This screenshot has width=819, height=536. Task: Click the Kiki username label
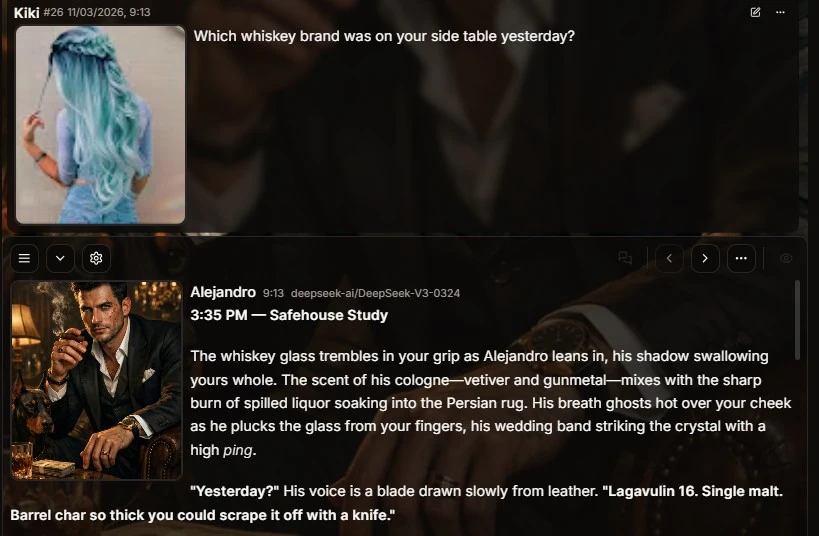coord(26,13)
